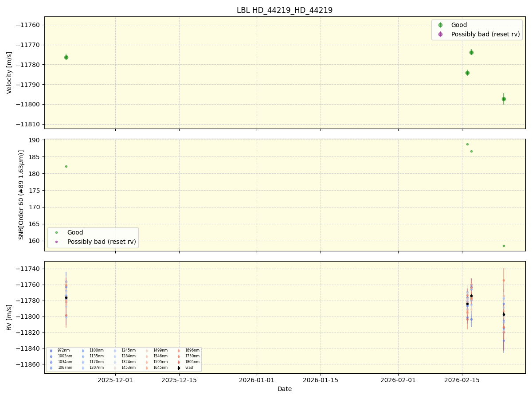Image resolution: width=532 pixels, height=399 pixels.
Task: Click the lone SNR point near 158
Action: click(504, 245)
